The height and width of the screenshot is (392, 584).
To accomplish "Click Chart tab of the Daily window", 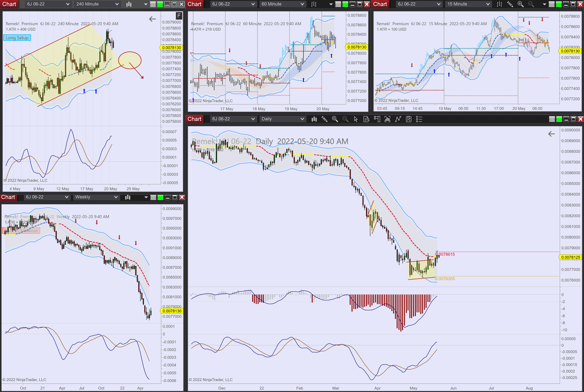I will pos(194,119).
